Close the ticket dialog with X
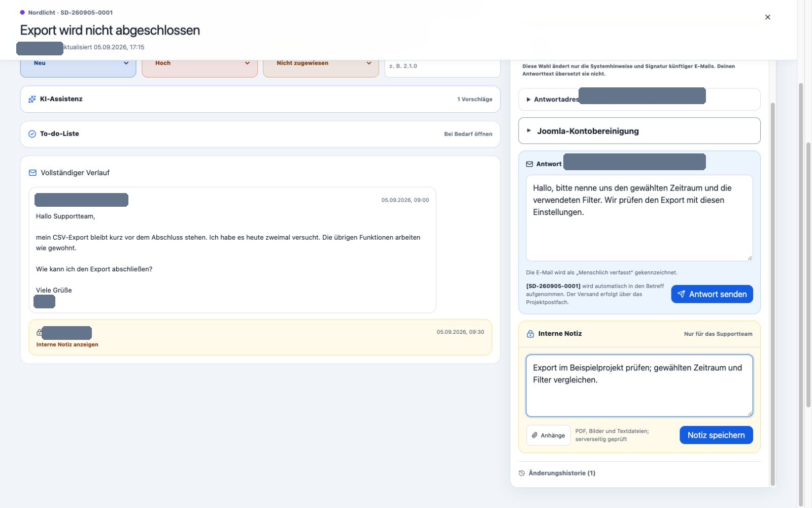The height and width of the screenshot is (508, 812). 767,17
